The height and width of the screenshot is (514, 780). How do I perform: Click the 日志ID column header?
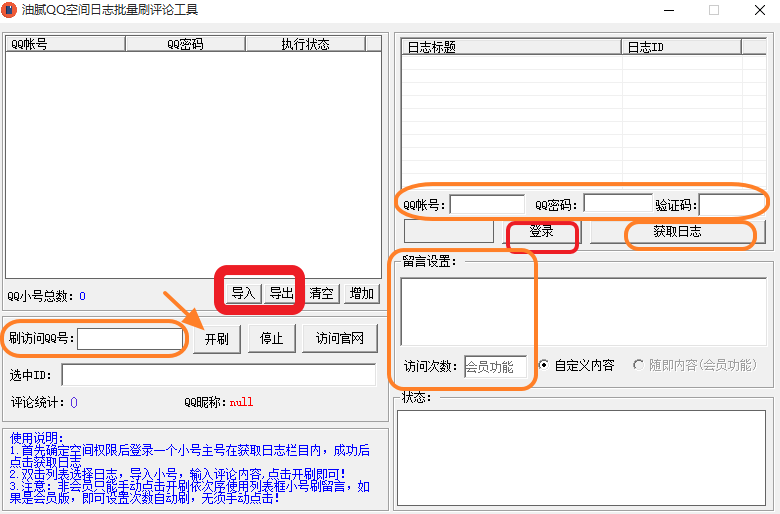point(680,47)
